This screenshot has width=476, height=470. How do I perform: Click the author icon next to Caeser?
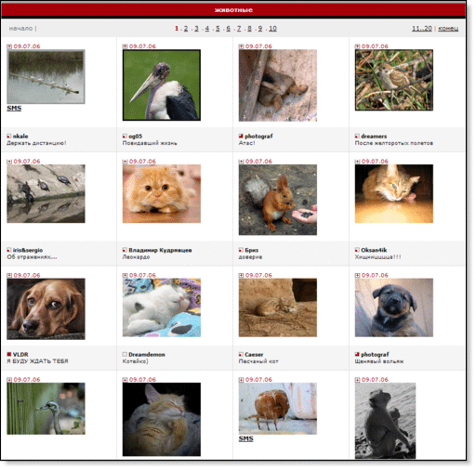(241, 354)
